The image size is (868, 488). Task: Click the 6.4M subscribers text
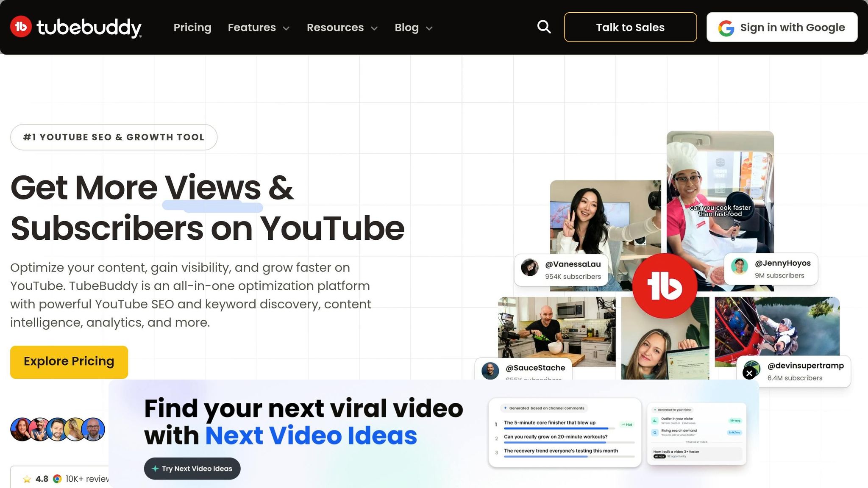tap(795, 378)
